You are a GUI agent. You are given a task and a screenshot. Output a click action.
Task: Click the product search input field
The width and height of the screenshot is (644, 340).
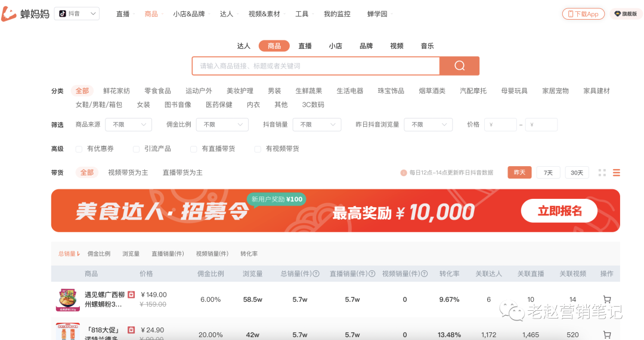click(315, 66)
